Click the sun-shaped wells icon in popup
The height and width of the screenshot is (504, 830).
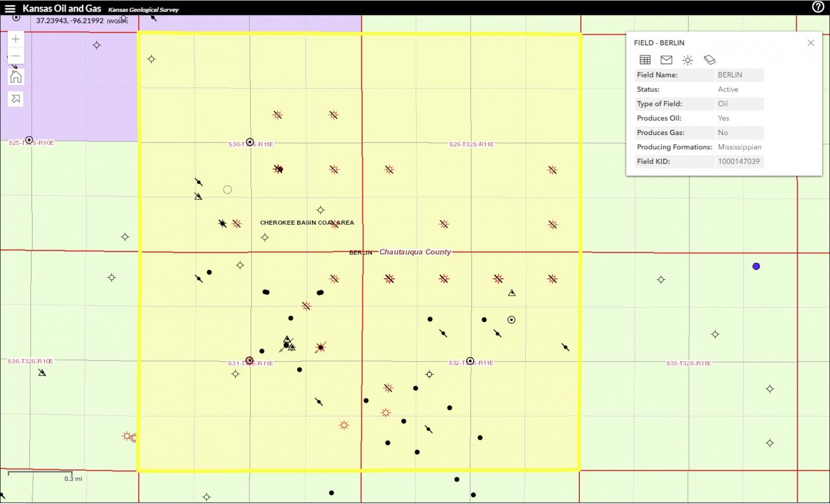click(688, 60)
